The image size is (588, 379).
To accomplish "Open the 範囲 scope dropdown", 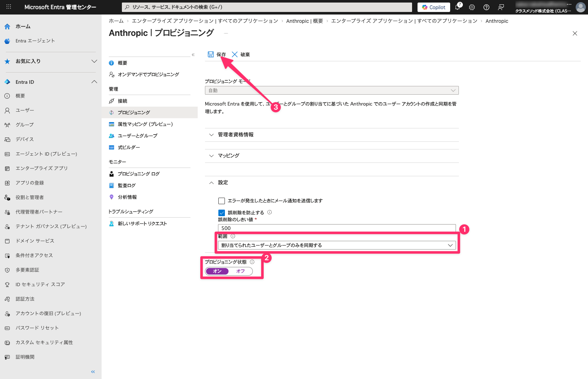I will (337, 245).
